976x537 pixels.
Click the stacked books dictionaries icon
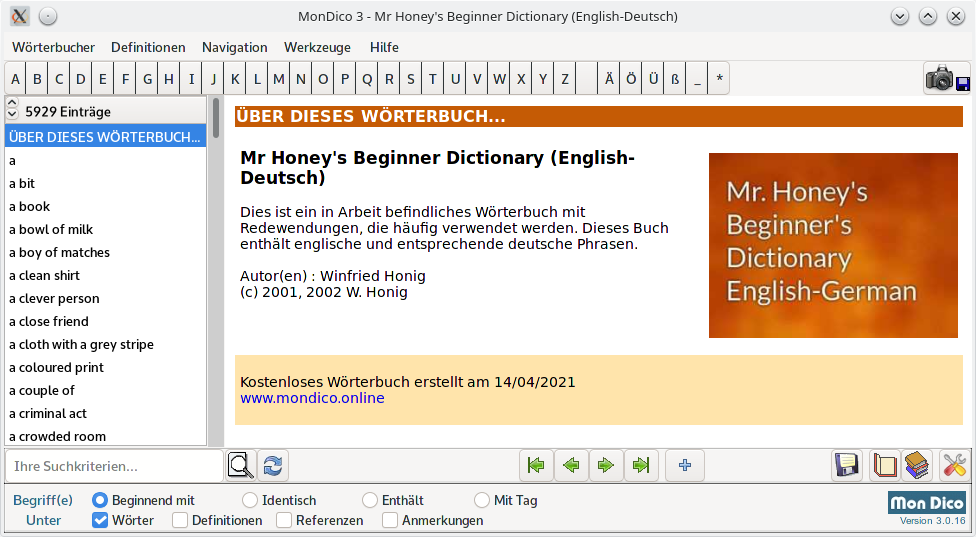pyautogui.click(x=917, y=465)
